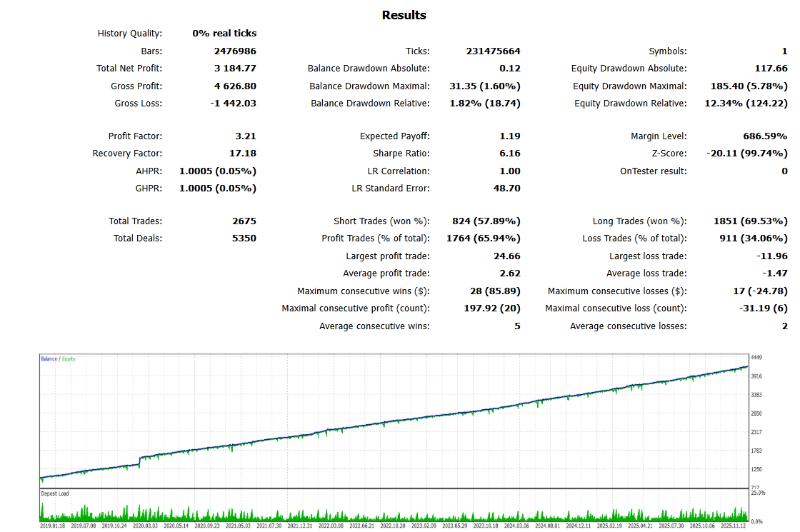Click the 'Sharpe Ratio:' label
This screenshot has width=800, height=532.
[401, 153]
